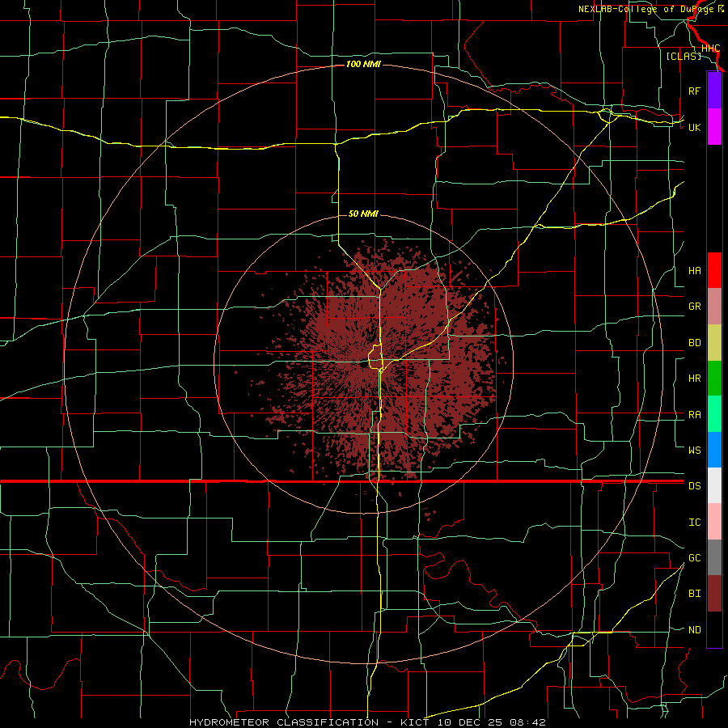Click the red HA legend swatch
The image size is (728, 728).
pyautogui.click(x=714, y=270)
